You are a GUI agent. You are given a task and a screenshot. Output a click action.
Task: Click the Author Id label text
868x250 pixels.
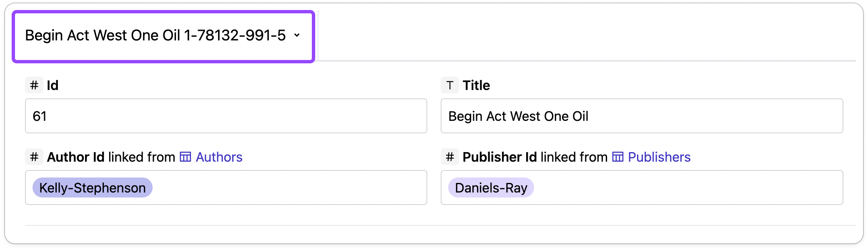[75, 157]
